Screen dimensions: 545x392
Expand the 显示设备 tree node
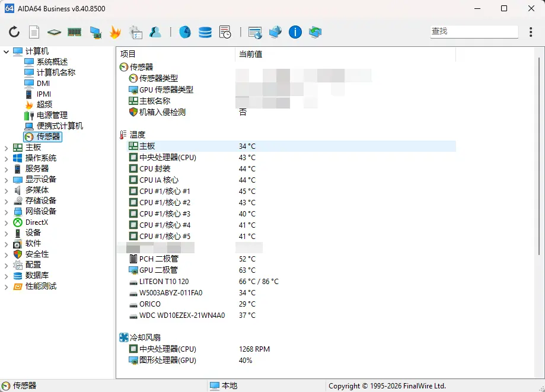point(6,180)
